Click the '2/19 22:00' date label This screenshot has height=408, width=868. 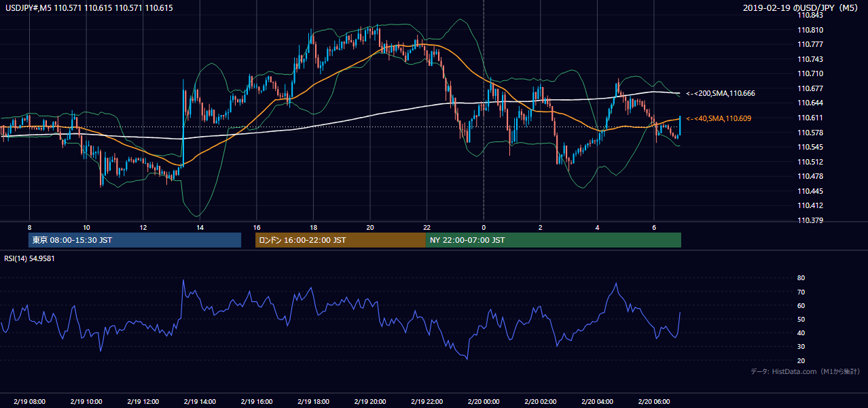[427, 402]
